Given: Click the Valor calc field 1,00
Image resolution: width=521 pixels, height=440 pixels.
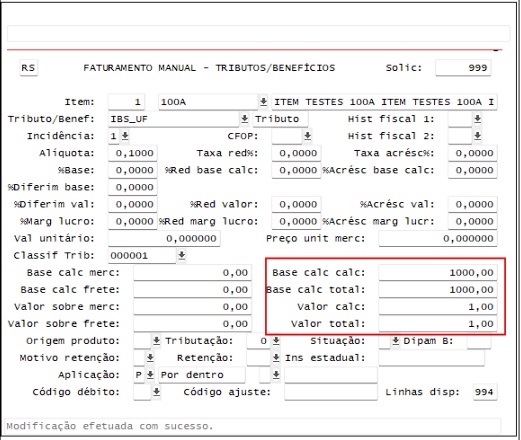Looking at the screenshot, I should pyautogui.click(x=438, y=306).
